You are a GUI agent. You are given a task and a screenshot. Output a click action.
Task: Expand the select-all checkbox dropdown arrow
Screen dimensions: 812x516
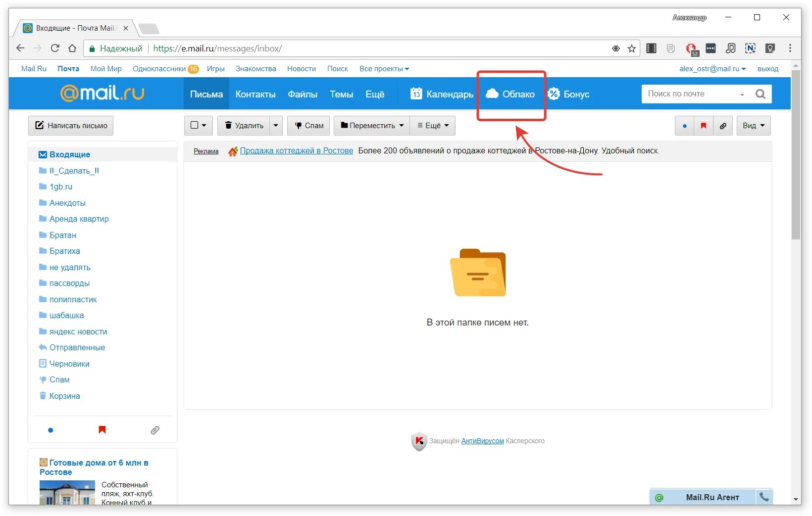204,126
